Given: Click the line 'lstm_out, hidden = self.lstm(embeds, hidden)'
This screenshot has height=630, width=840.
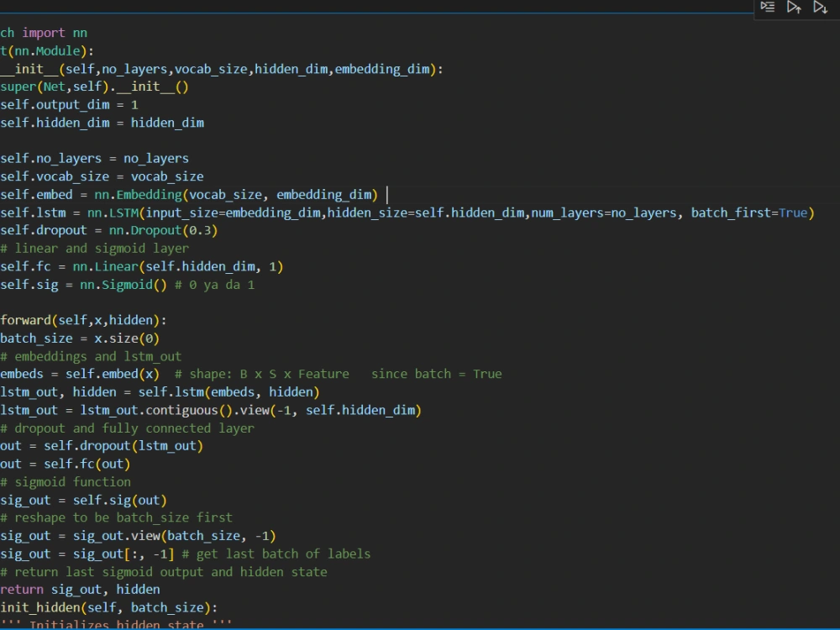Looking at the screenshot, I should [x=160, y=392].
